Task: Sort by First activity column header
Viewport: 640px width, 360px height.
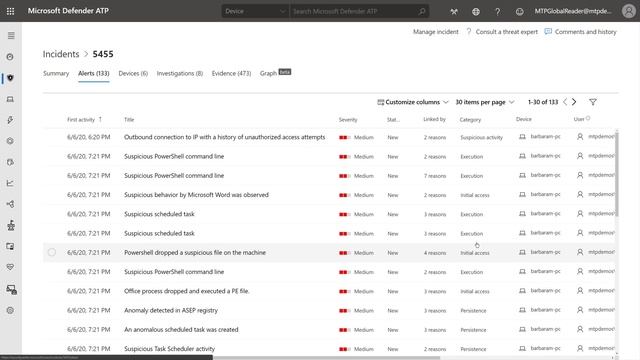Action: coord(84,120)
